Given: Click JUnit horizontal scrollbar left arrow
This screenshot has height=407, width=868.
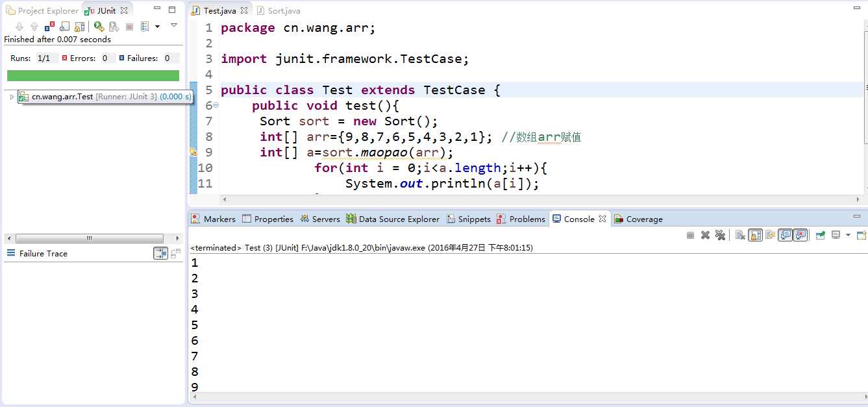Looking at the screenshot, I should coord(8,238).
